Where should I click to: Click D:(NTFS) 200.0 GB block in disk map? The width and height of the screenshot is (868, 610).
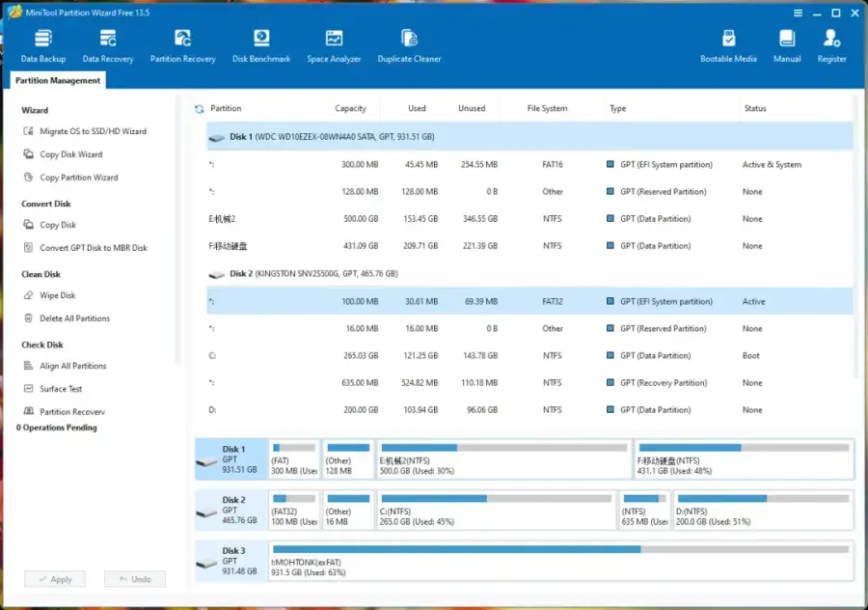pos(763,511)
